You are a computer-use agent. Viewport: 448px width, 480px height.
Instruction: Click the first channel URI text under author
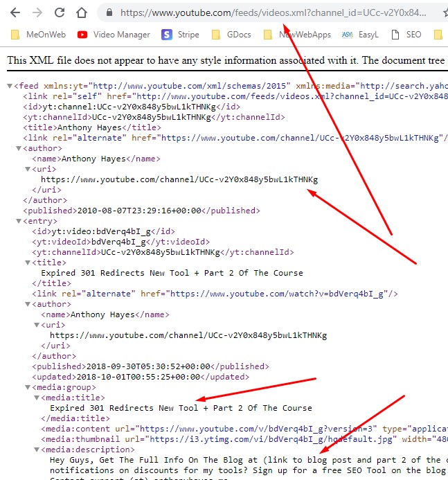[179, 179]
